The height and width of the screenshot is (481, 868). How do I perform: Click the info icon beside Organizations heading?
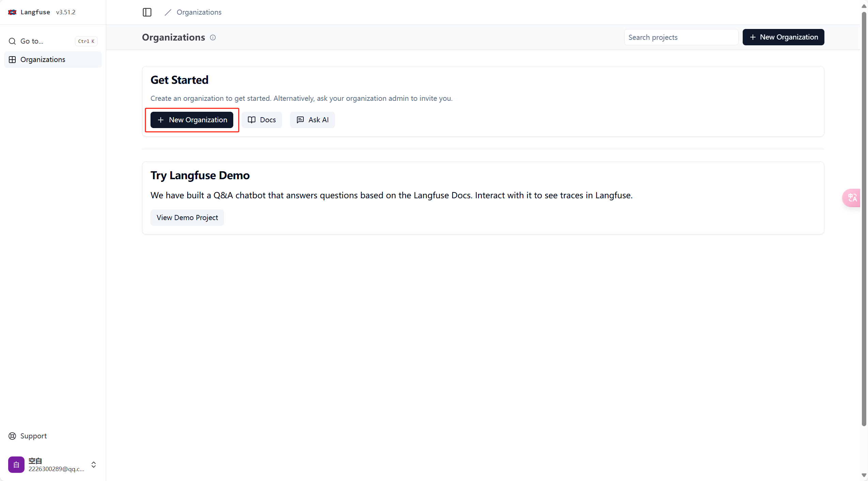pos(213,37)
